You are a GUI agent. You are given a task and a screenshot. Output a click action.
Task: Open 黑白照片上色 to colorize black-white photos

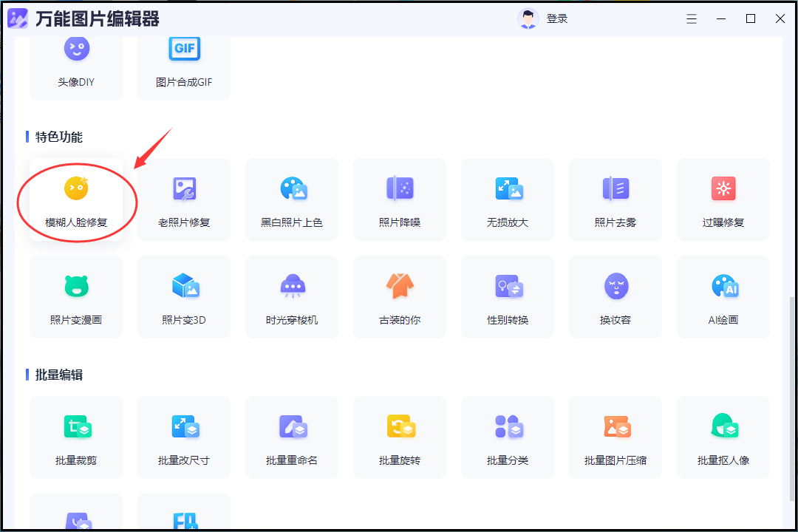292,199
